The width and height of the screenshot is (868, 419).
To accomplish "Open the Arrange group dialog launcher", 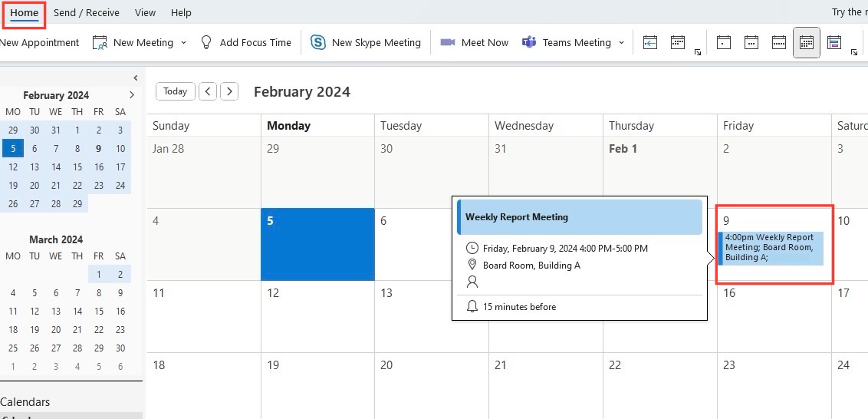I will point(855,52).
